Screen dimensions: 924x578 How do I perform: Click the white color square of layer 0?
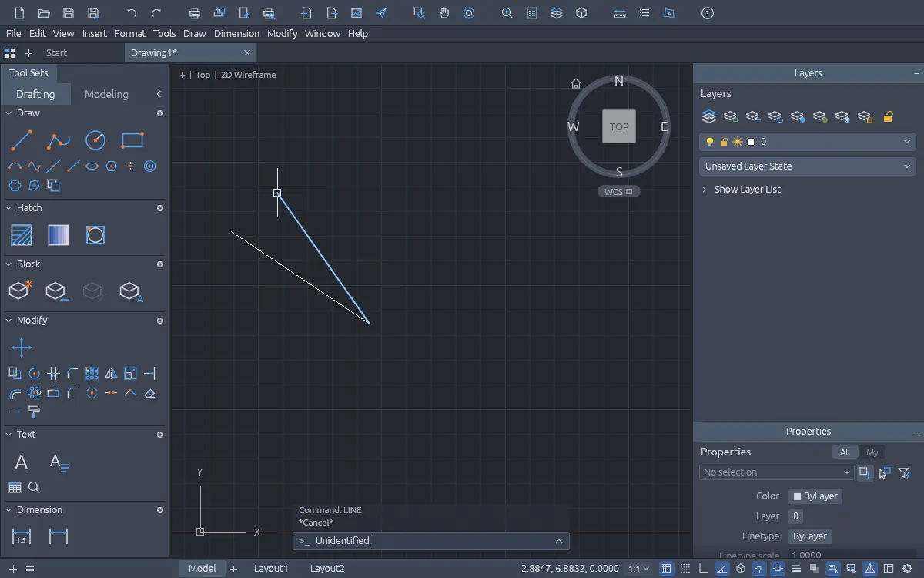751,142
